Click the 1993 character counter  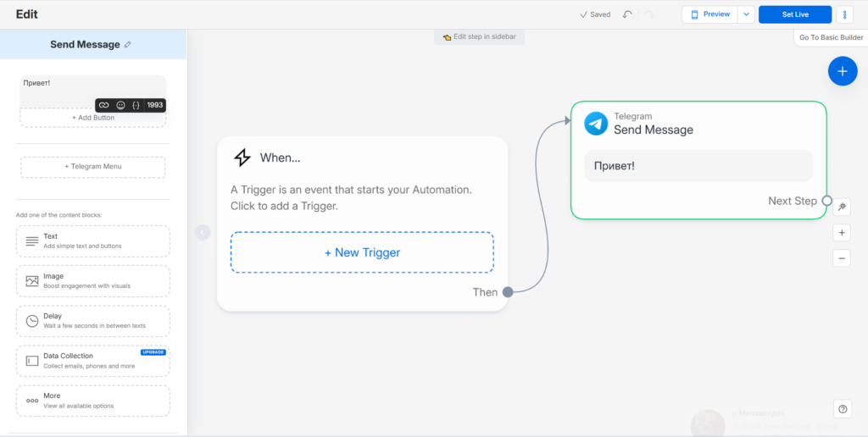point(155,105)
